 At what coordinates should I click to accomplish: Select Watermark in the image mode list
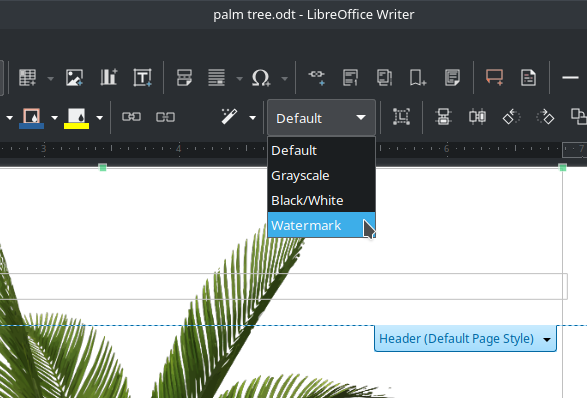[x=321, y=225]
